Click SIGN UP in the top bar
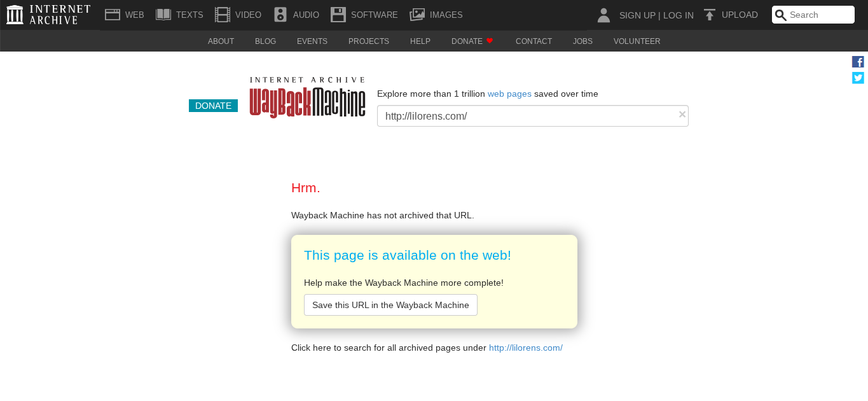The height and width of the screenshot is (401, 868). pos(637,15)
